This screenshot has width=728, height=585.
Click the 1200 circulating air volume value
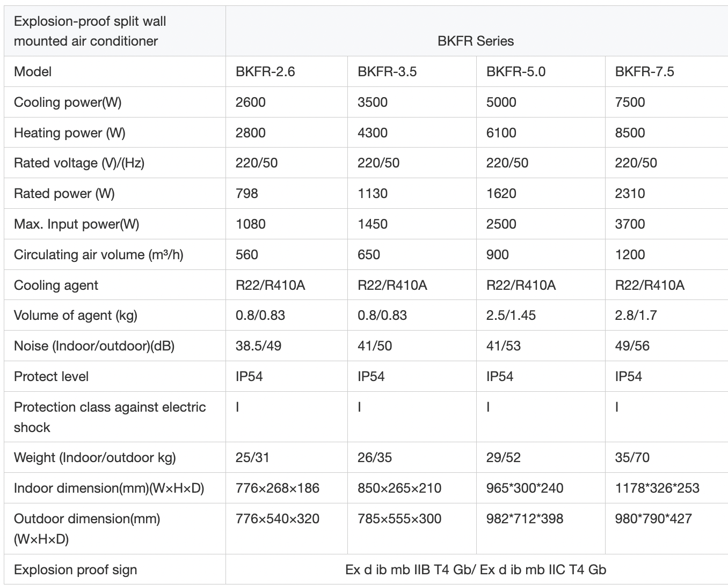630,254
